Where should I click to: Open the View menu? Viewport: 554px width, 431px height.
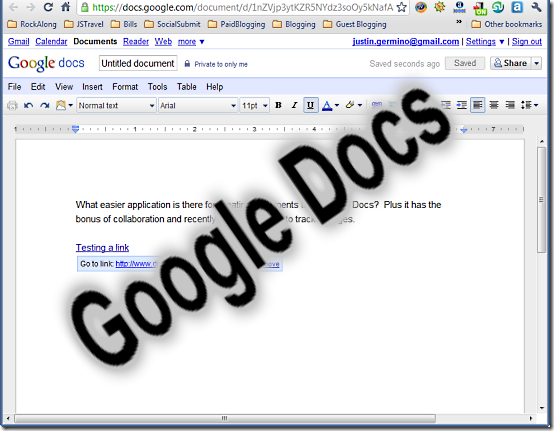64,87
